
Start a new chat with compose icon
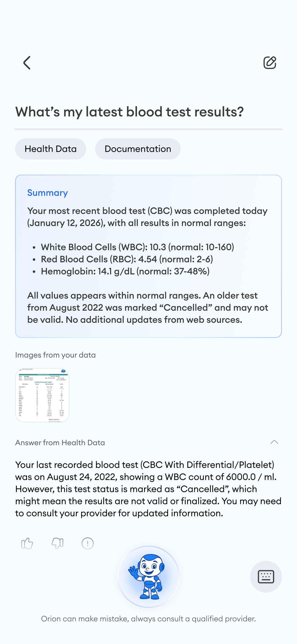pyautogui.click(x=270, y=63)
